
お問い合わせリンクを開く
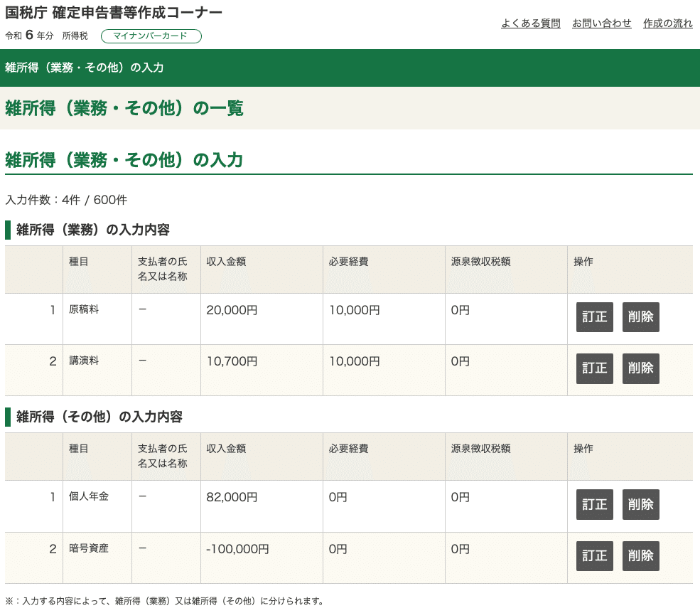coord(602,23)
